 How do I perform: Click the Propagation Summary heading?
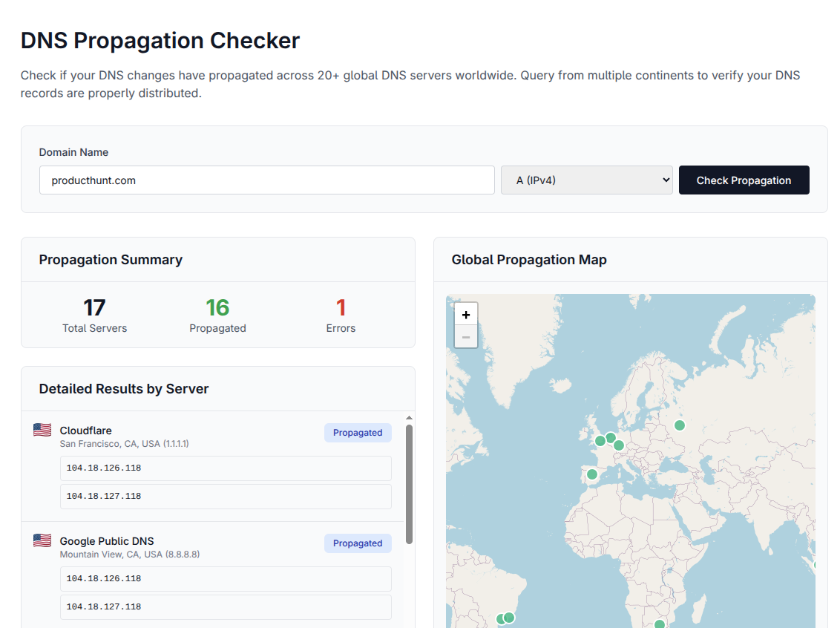(111, 259)
